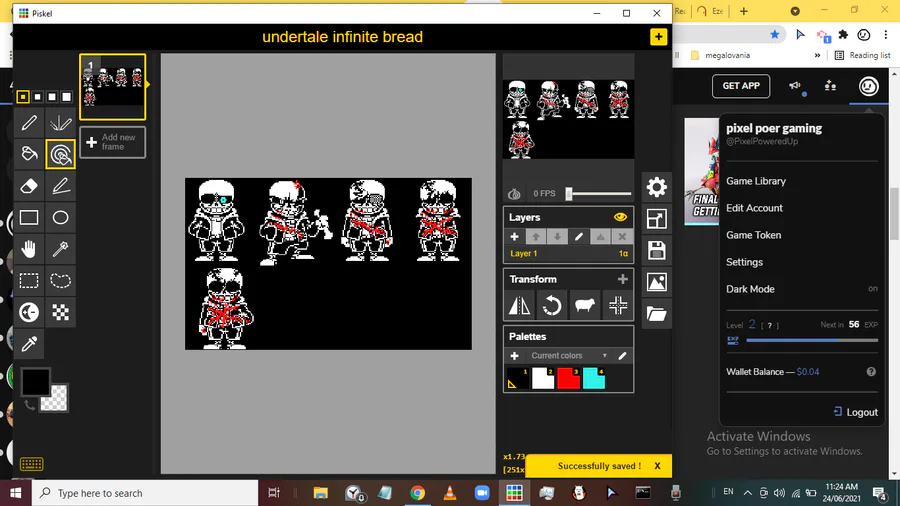The height and width of the screenshot is (506, 900).
Task: Open Settings menu entry
Action: pos(744,262)
